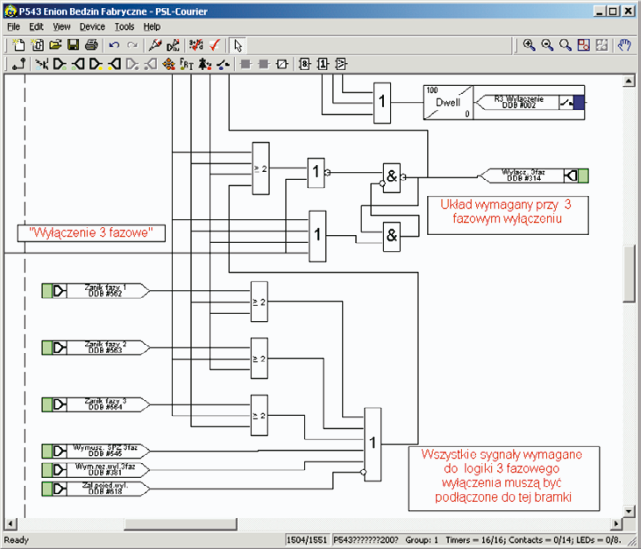Select the "Wyłączenie 3 fazowe" comment box

pyautogui.click(x=91, y=233)
